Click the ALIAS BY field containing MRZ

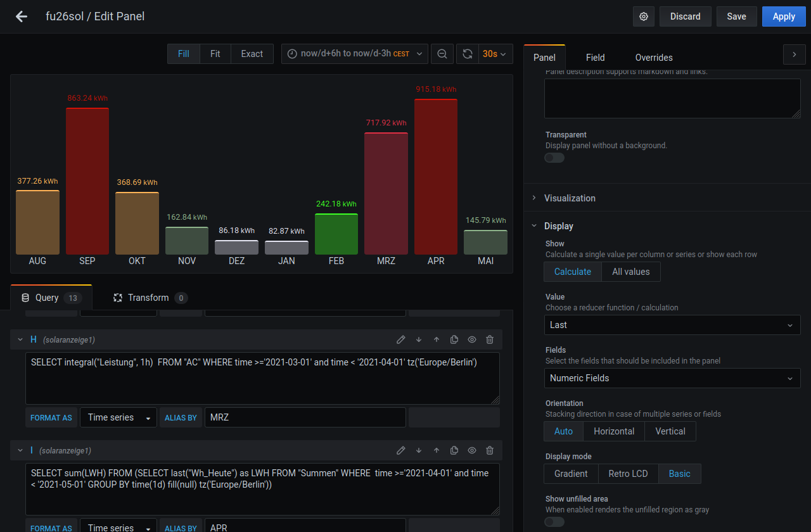305,417
